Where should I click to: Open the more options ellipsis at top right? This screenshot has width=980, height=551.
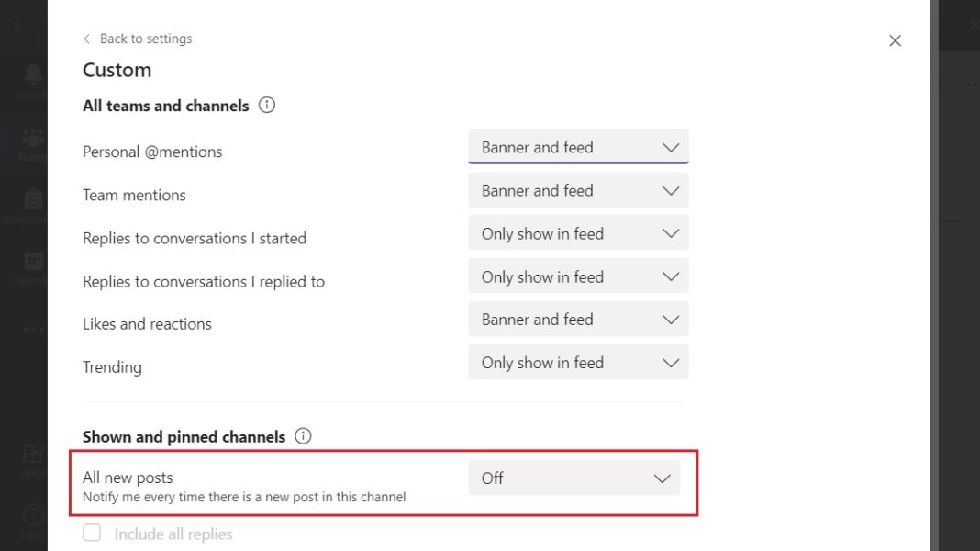pos(969,84)
